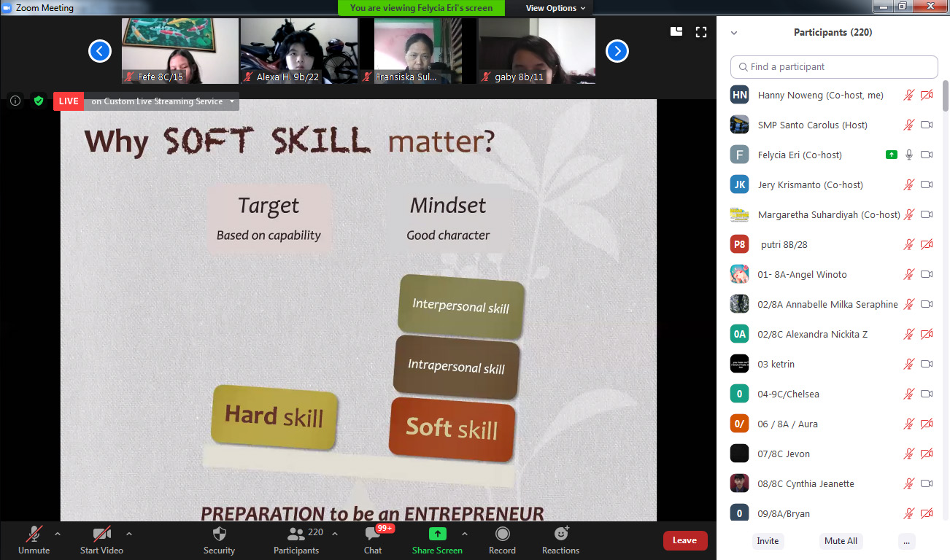Viewport: 950px width, 560px height.
Task: Select participant 07/8C Jevon
Action: [x=833, y=454]
